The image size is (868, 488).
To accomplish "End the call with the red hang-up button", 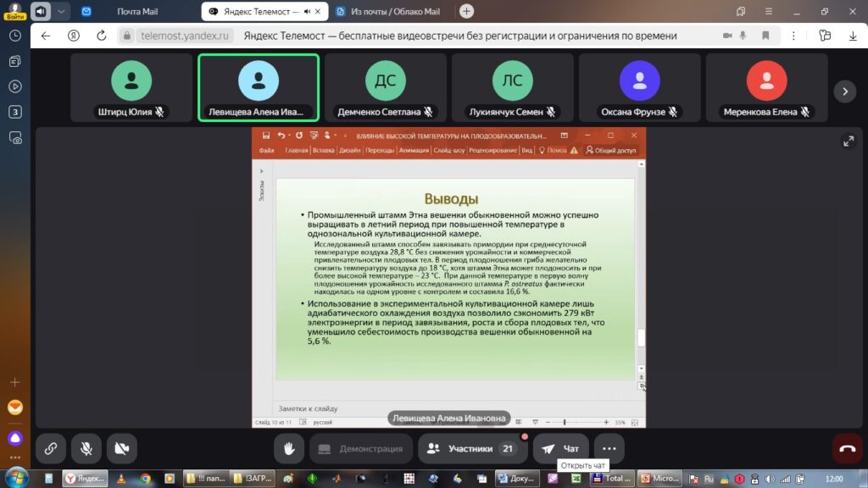I will coord(846,448).
